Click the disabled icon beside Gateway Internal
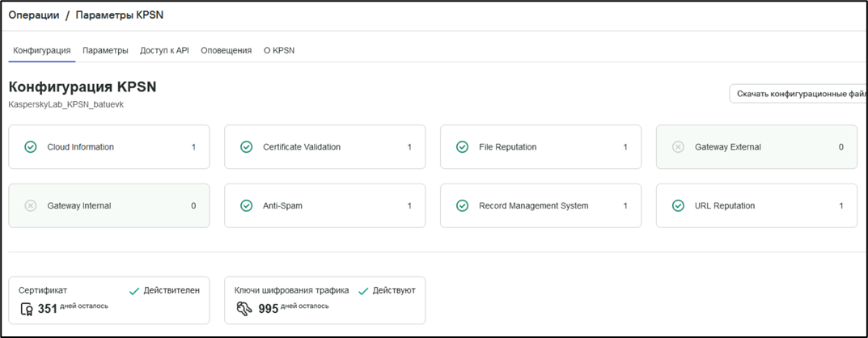Viewport: 868px width, 338px height. 31,206
